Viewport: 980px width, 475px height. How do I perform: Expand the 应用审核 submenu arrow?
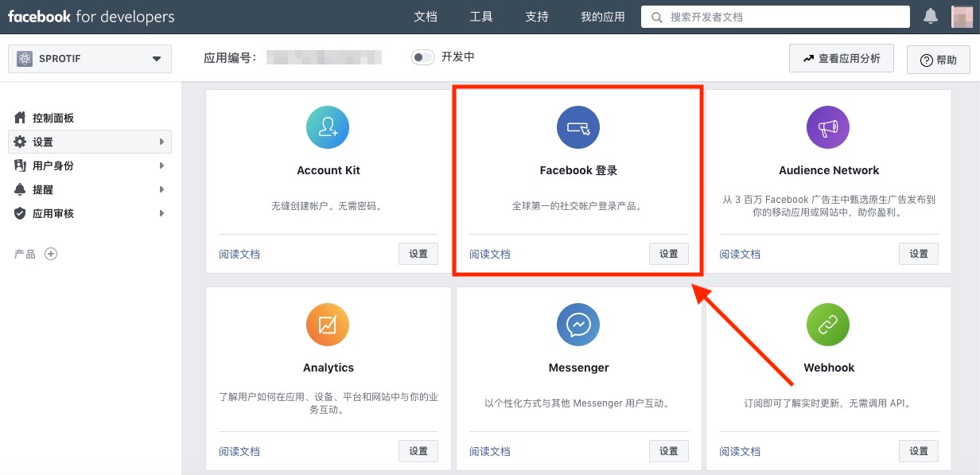161,213
